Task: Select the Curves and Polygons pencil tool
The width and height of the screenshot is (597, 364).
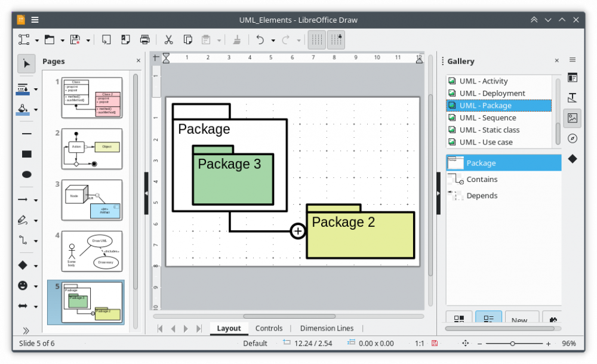Action: click(x=23, y=220)
